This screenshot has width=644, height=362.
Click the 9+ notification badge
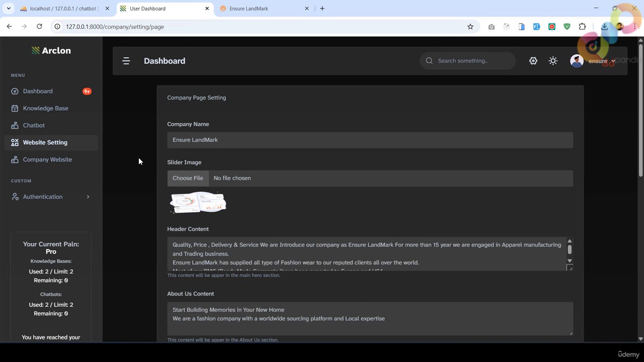[87, 91]
